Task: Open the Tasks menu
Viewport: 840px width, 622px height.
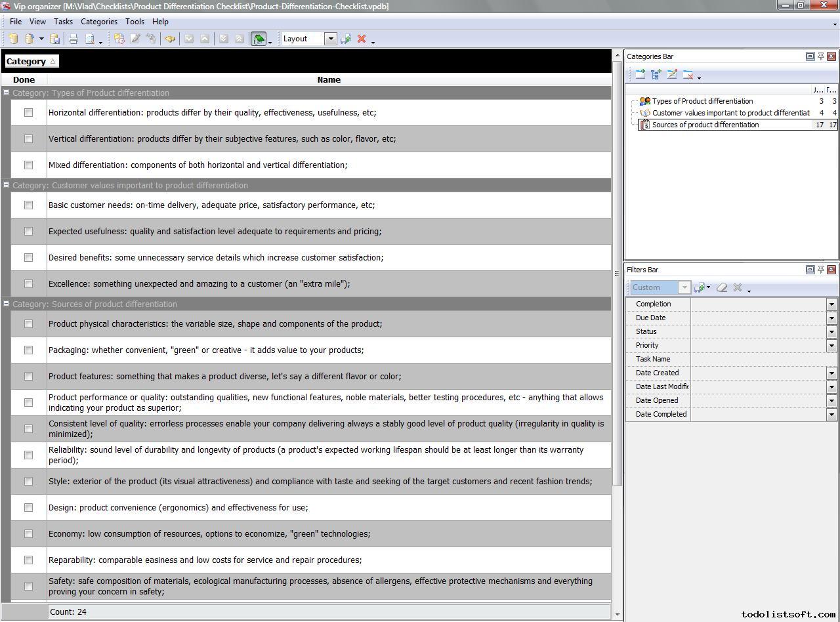Action: point(63,22)
